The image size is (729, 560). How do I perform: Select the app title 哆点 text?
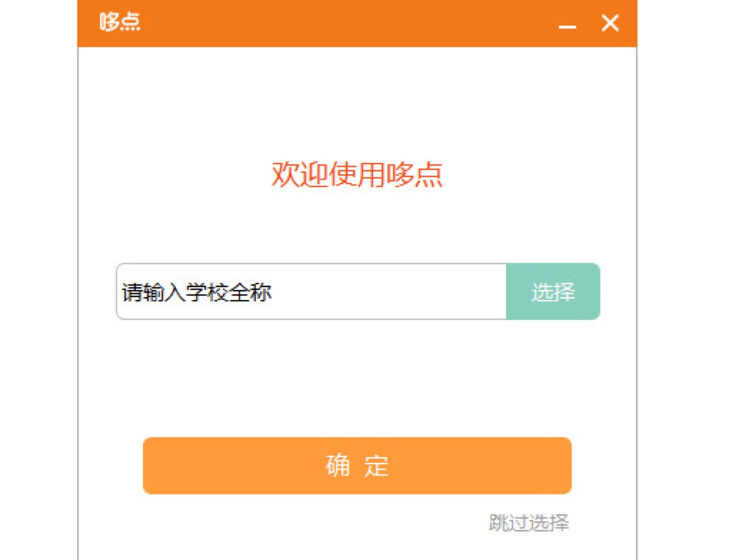120,23
